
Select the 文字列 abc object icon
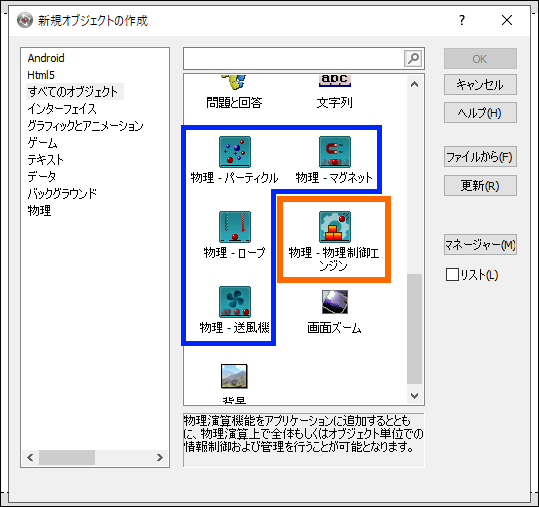pyautogui.click(x=335, y=81)
